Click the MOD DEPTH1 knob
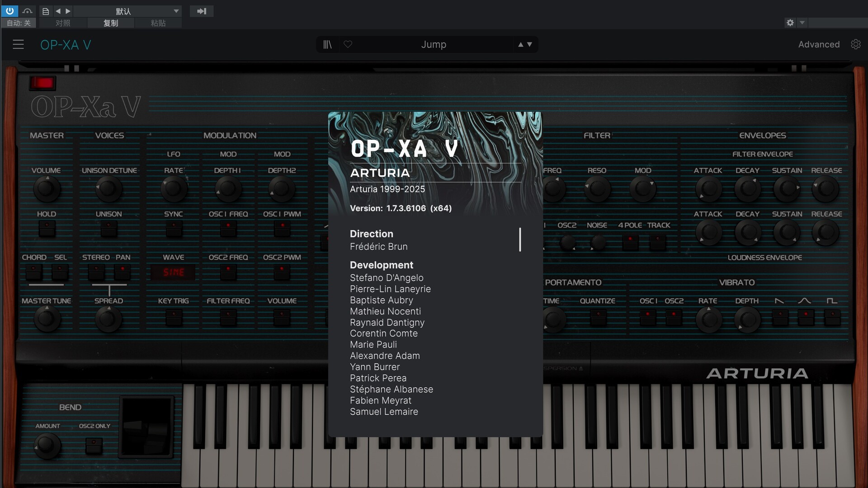Screen dimensions: 868x488 227,189
